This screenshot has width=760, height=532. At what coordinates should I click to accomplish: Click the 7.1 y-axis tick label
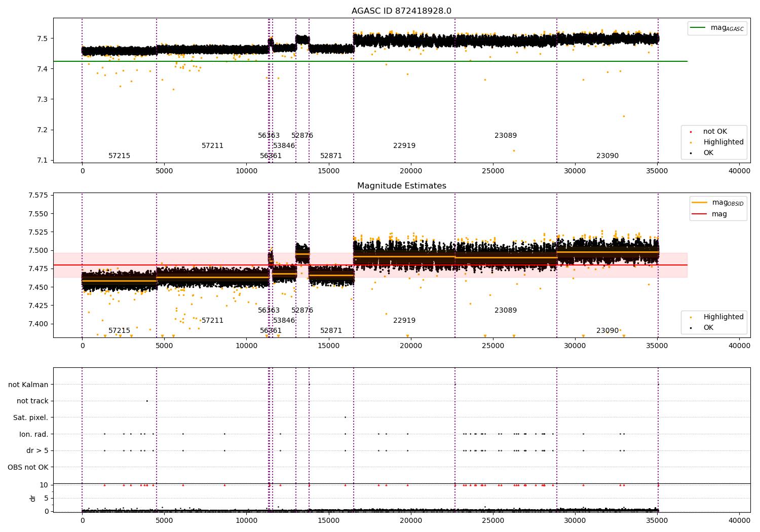(x=43, y=161)
